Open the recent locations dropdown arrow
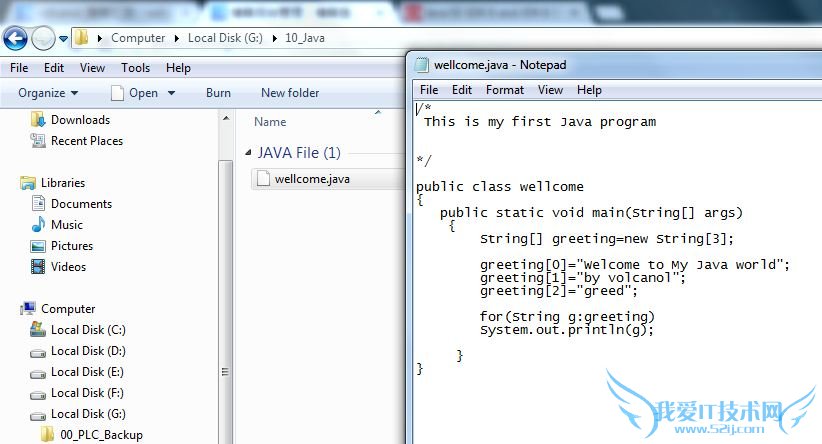 pos(63,39)
